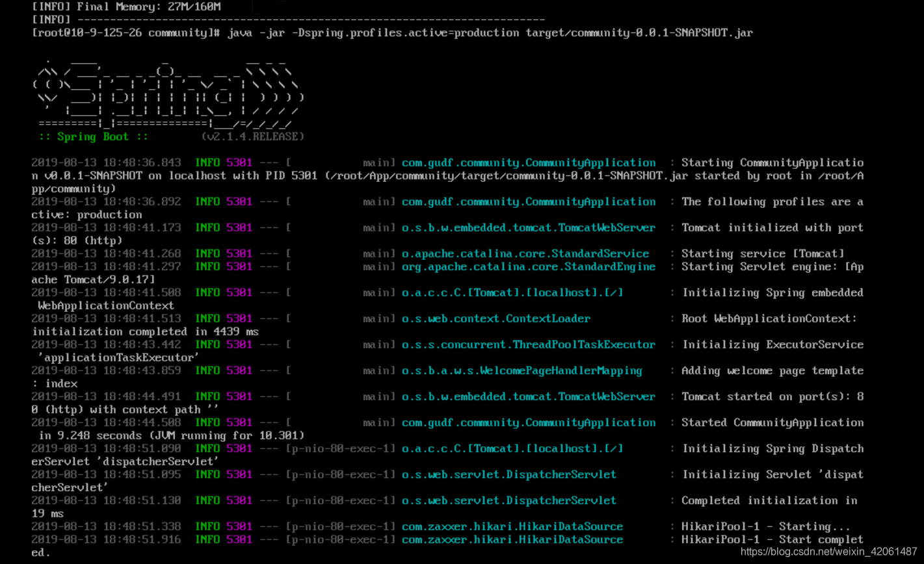
Task: Click o.s.s.concurrent.ThreadPoolTaskExecutor logger name
Action: pyautogui.click(x=529, y=345)
